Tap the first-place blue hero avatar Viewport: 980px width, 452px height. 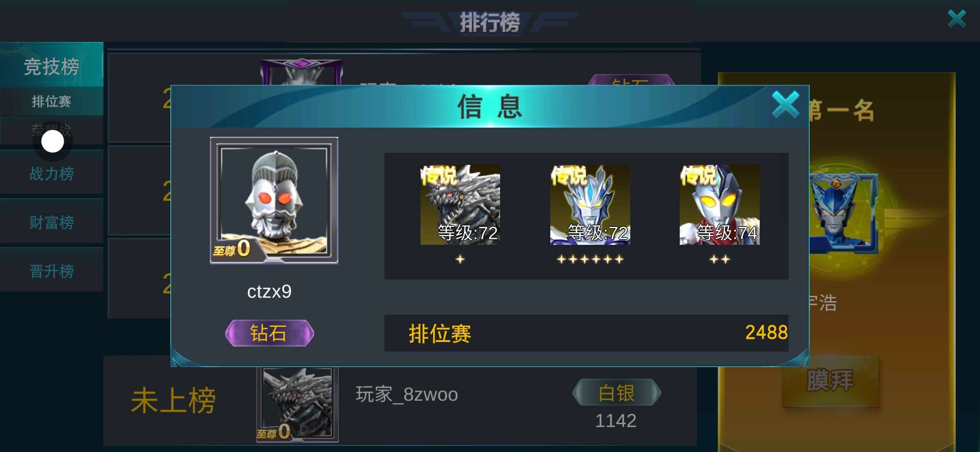pyautogui.click(x=843, y=213)
